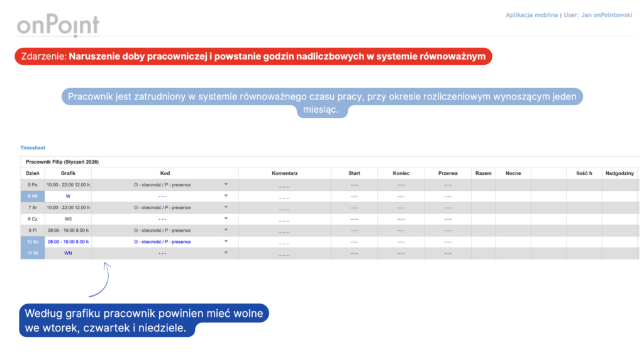
Task: Select the Przerwa field for 9 Pi
Action: pos(448,230)
